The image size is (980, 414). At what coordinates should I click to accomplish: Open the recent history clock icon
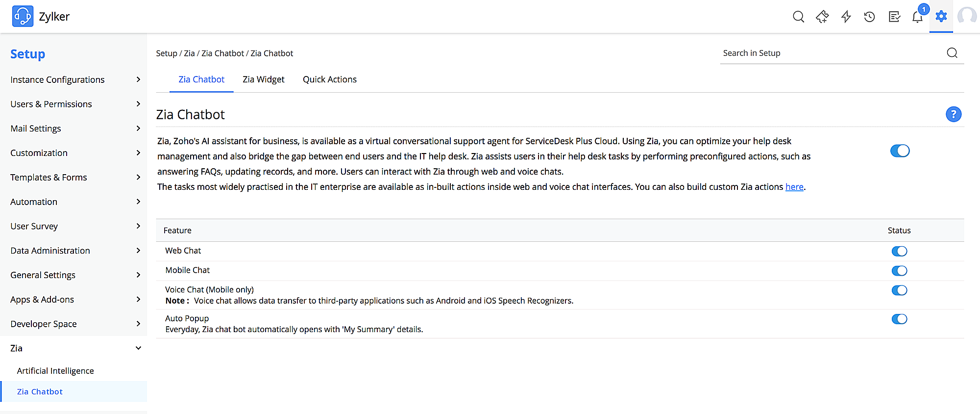(870, 17)
